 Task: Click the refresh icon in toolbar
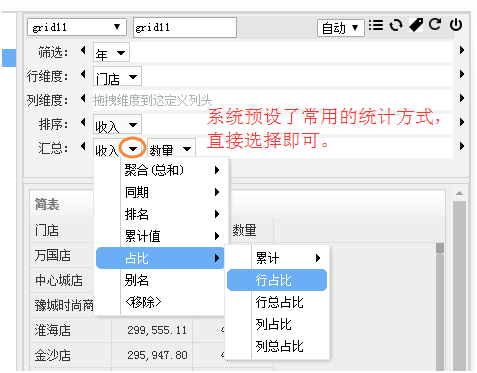(x=435, y=24)
